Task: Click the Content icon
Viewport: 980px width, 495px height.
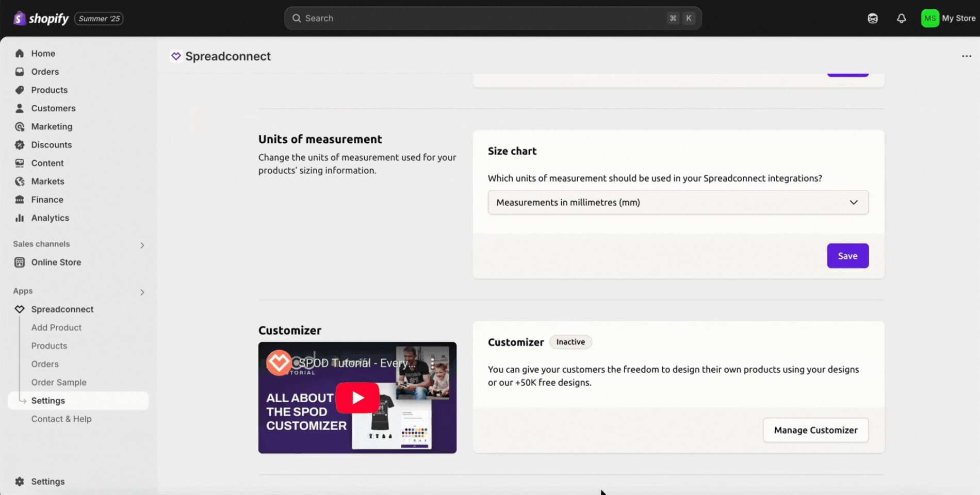Action: coord(20,163)
